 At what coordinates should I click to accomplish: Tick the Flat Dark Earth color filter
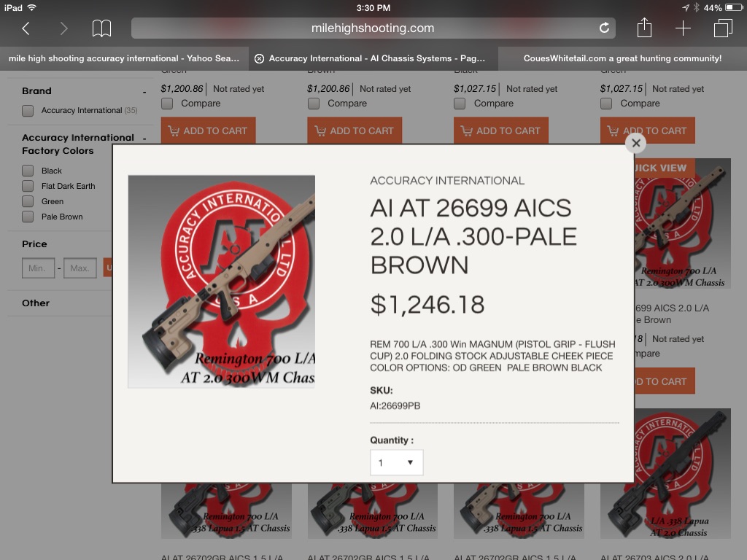28,186
